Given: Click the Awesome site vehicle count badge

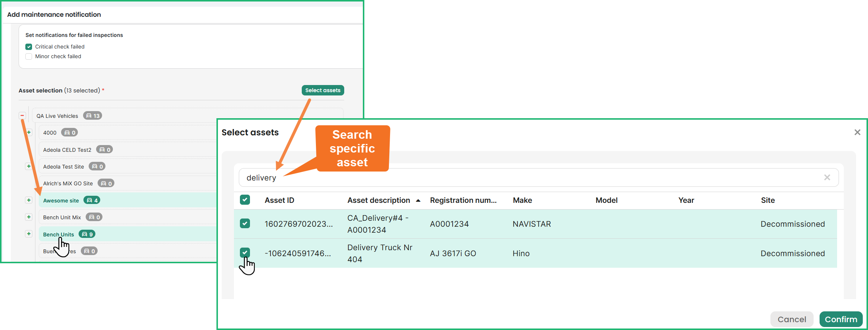Looking at the screenshot, I should pos(92,200).
